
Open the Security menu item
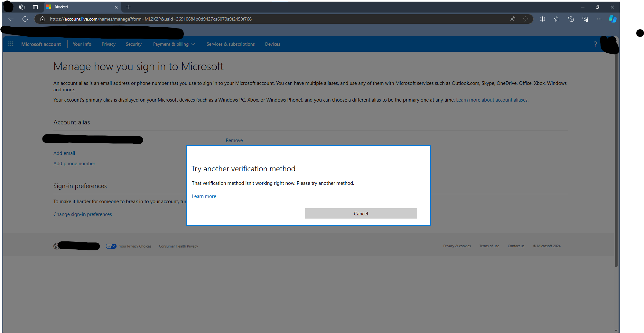(134, 44)
